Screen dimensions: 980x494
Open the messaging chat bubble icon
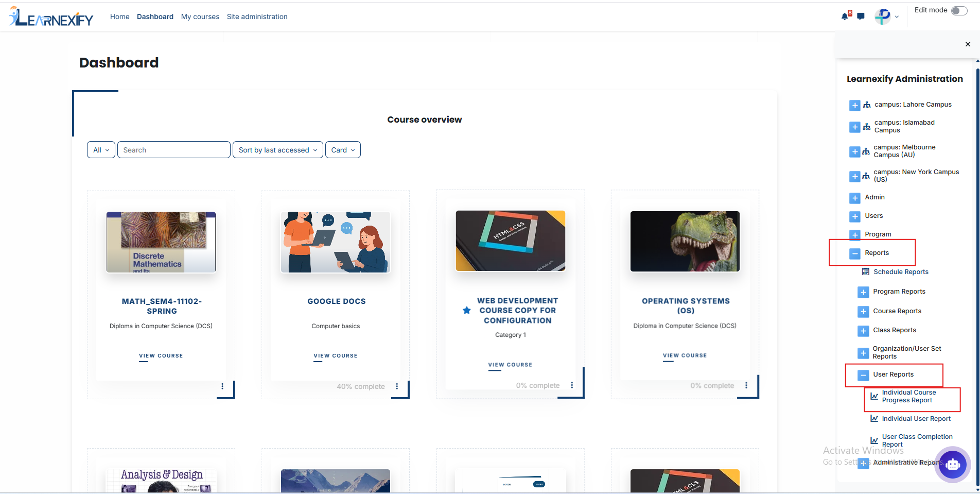pyautogui.click(x=861, y=16)
